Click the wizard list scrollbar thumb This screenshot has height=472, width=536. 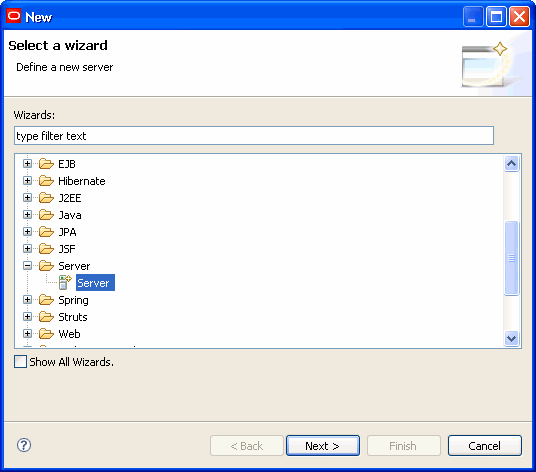511,258
